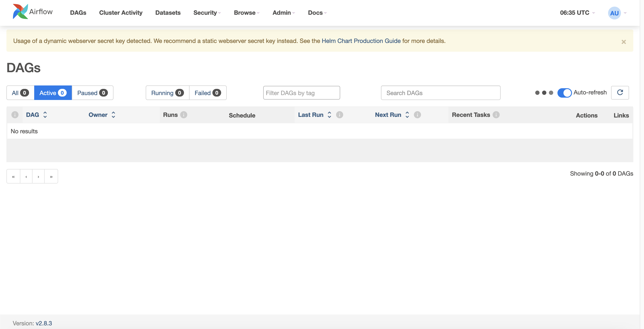Open the AU user avatar menu
Screen dimensions: 644x329
tap(614, 13)
